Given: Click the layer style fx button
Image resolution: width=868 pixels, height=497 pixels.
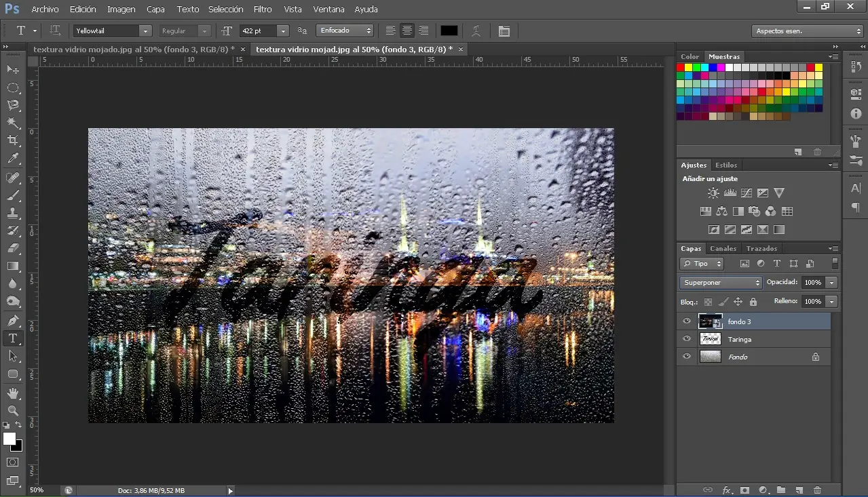Looking at the screenshot, I should tap(727, 490).
